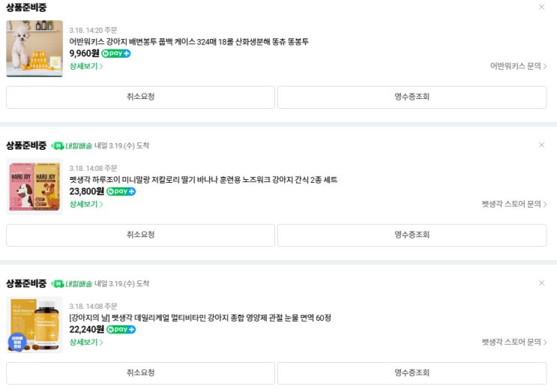The height and width of the screenshot is (392, 557).
Task: Click the 내일배송 badge on 멀티비타민 order
Action: click(72, 283)
